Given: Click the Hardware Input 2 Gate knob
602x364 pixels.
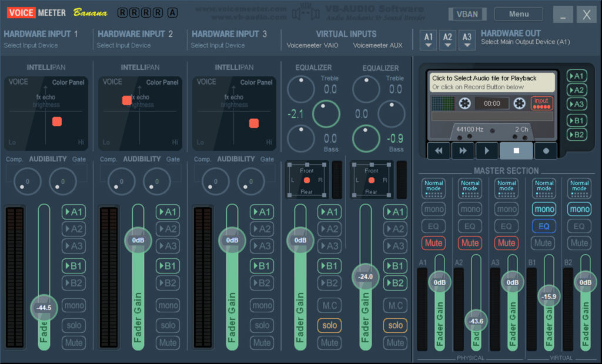Looking at the screenshot, I should point(156,181).
